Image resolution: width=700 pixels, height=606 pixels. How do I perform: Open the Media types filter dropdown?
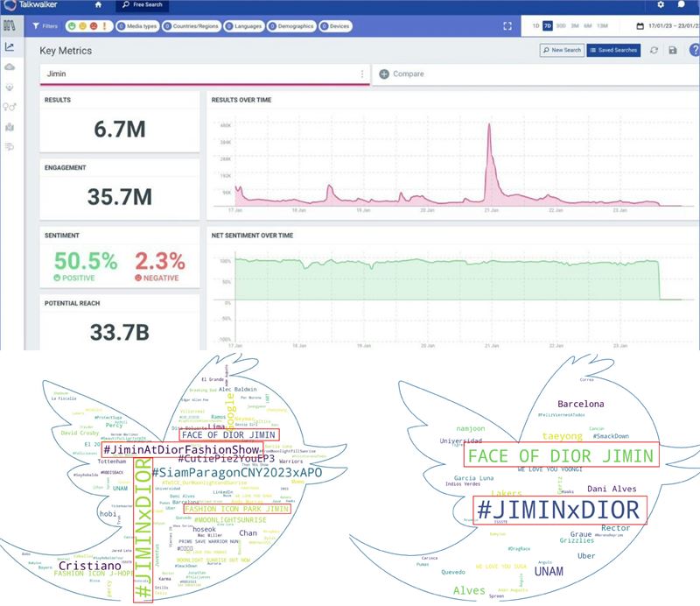coord(136,26)
